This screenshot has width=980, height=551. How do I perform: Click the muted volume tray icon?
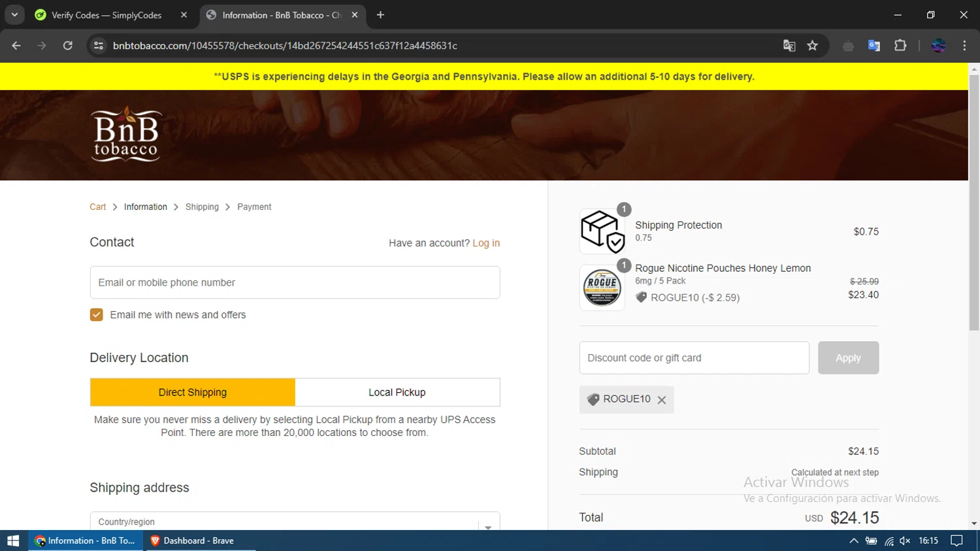pos(905,541)
